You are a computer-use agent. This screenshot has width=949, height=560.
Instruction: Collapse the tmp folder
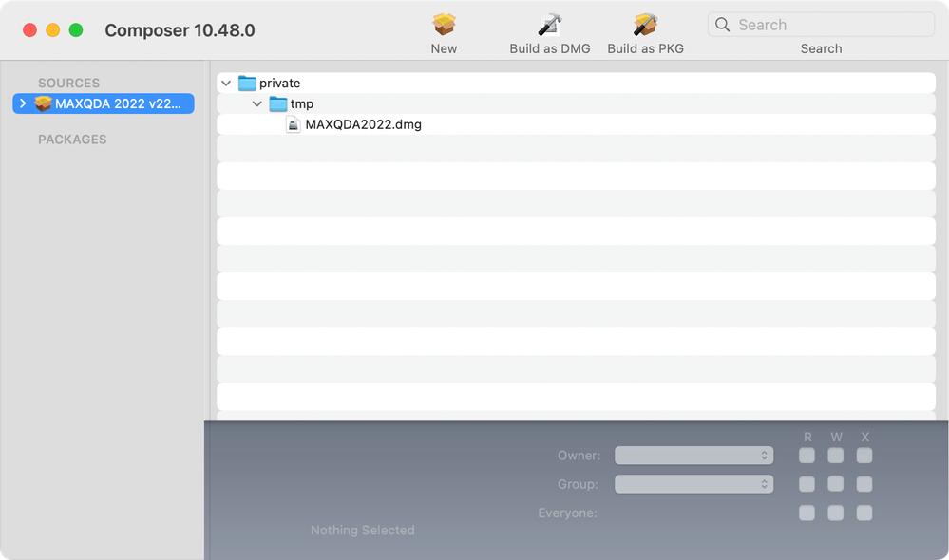pos(257,104)
